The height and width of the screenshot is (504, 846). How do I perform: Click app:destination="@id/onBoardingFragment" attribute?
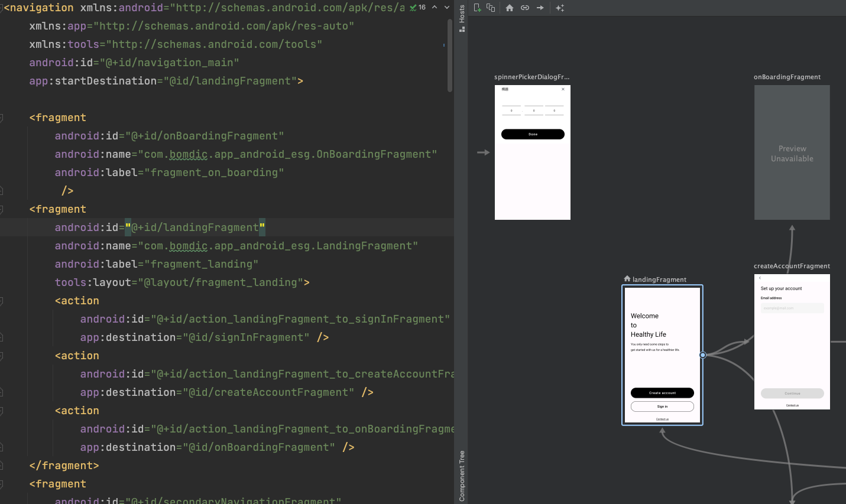pyautogui.click(x=208, y=447)
